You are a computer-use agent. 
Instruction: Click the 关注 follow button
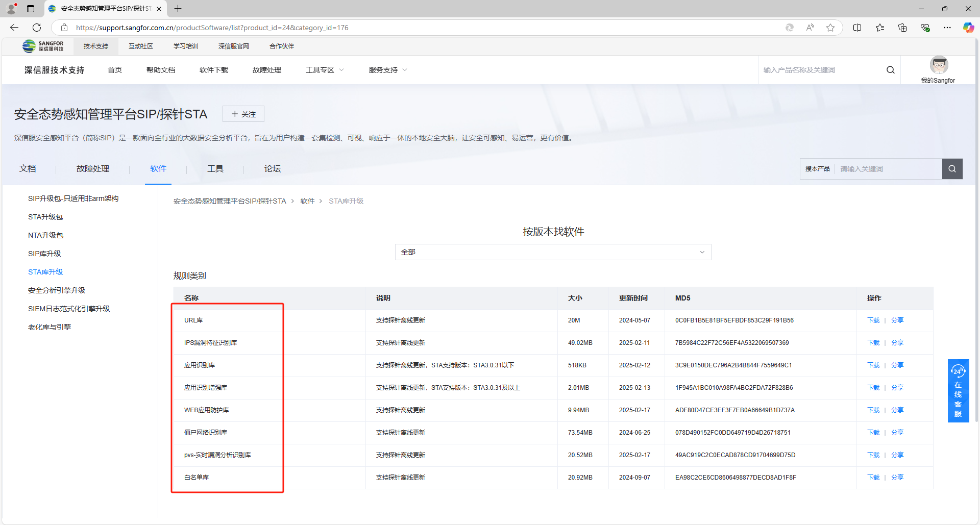[243, 114]
